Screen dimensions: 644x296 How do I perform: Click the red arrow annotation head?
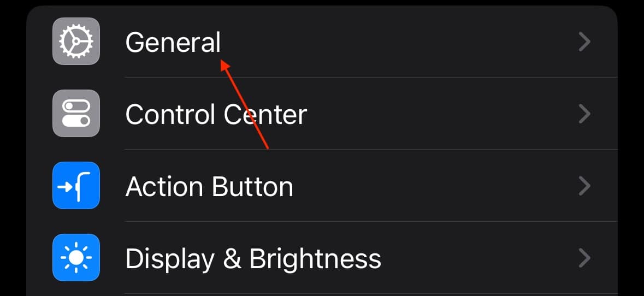226,66
